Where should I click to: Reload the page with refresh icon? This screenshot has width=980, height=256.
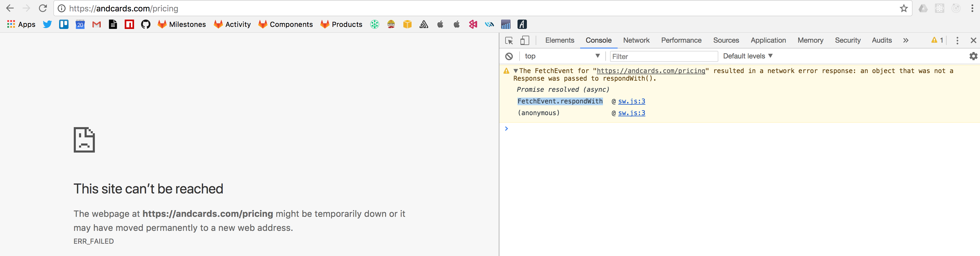point(43,8)
